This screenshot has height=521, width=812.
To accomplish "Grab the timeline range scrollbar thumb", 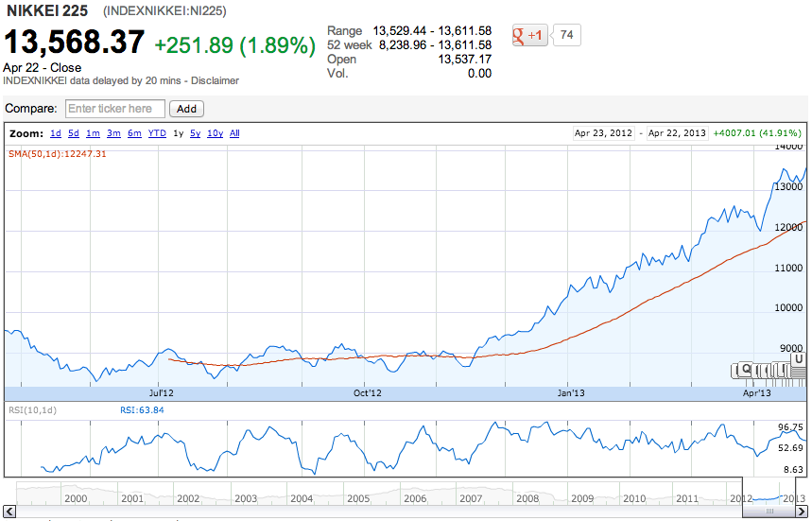I will [x=769, y=512].
